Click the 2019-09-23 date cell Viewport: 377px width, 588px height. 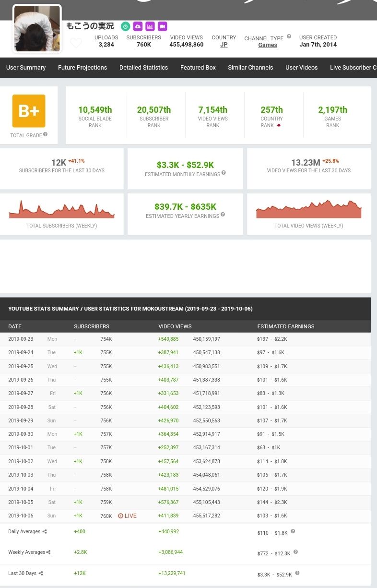point(21,339)
